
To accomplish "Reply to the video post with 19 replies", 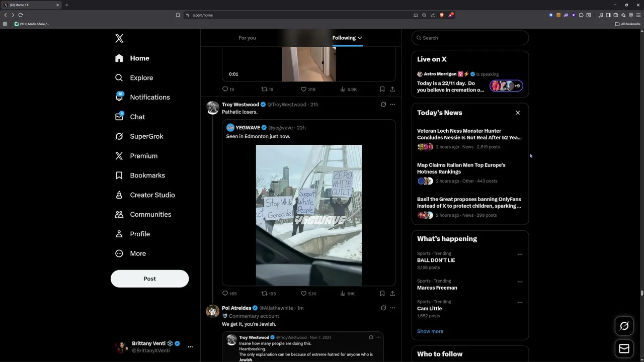I will pyautogui.click(x=228, y=89).
